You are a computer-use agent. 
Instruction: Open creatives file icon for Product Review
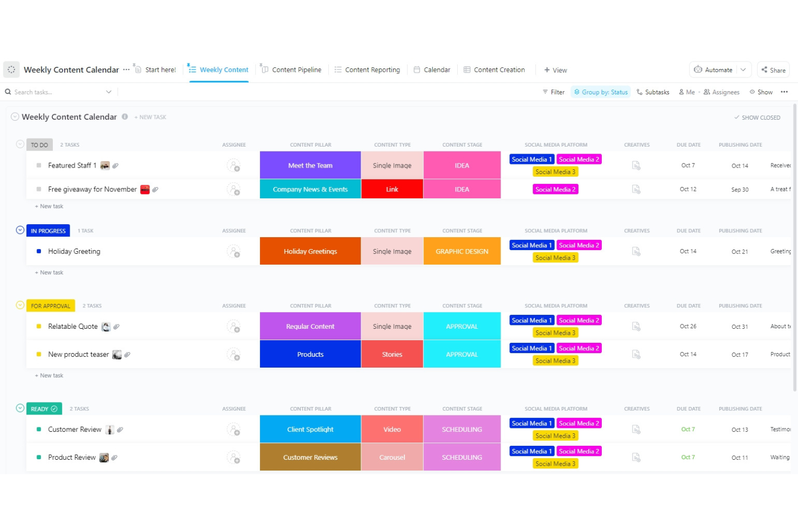[636, 458]
